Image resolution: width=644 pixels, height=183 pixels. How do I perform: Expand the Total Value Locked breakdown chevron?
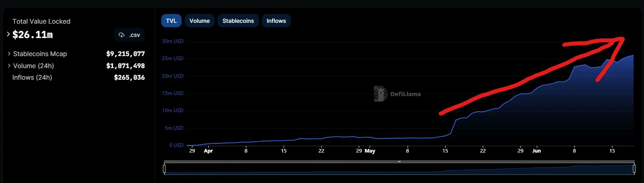coord(8,34)
